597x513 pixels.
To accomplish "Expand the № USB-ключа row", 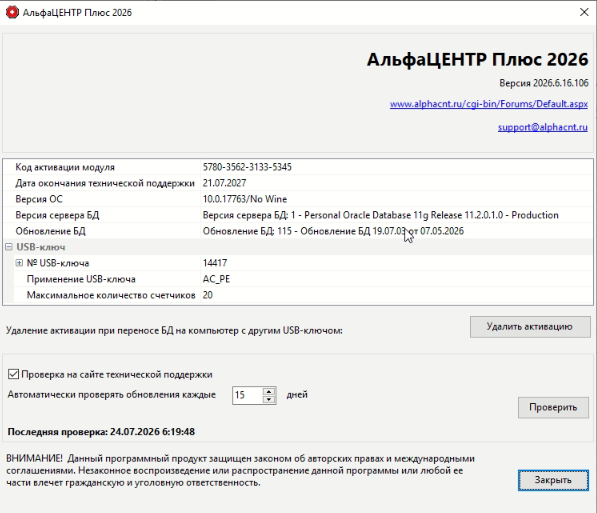I will coord(19,263).
